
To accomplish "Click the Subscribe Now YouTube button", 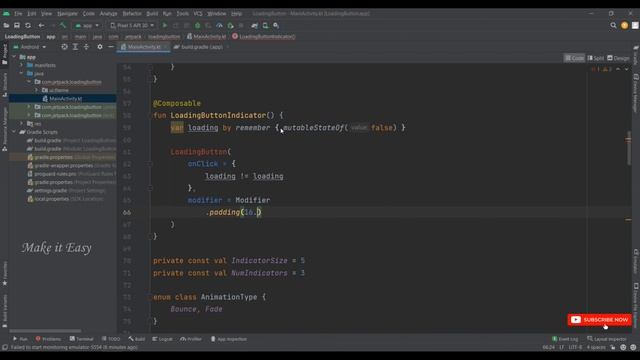I will 599,320.
